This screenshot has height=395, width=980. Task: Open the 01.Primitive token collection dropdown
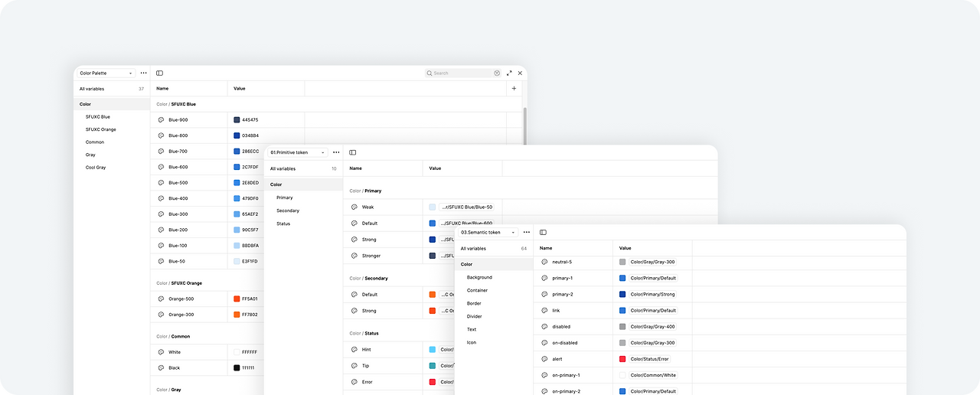coord(297,152)
